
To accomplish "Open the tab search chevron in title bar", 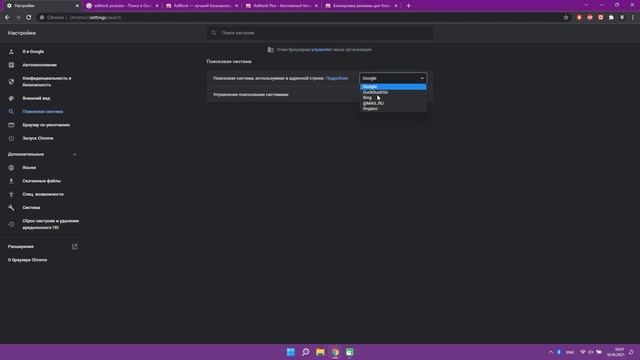I will [x=586, y=5].
